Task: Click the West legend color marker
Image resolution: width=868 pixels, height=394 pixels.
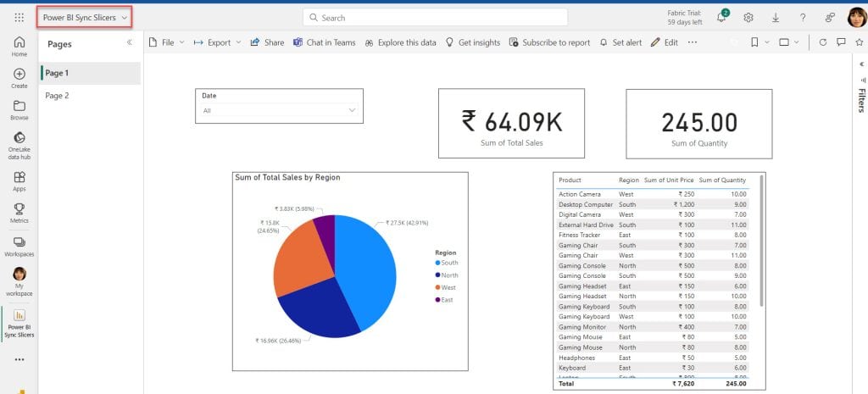Action: pos(438,287)
